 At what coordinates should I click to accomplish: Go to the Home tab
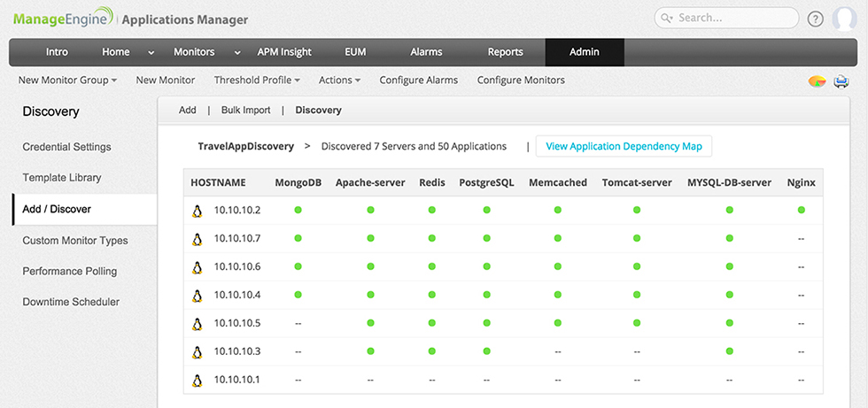[x=116, y=52]
